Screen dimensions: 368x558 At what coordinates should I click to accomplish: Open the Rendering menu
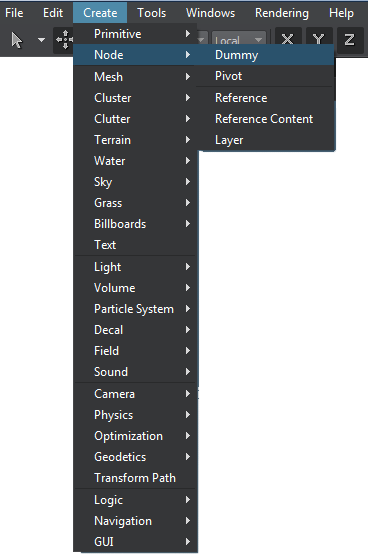click(282, 13)
